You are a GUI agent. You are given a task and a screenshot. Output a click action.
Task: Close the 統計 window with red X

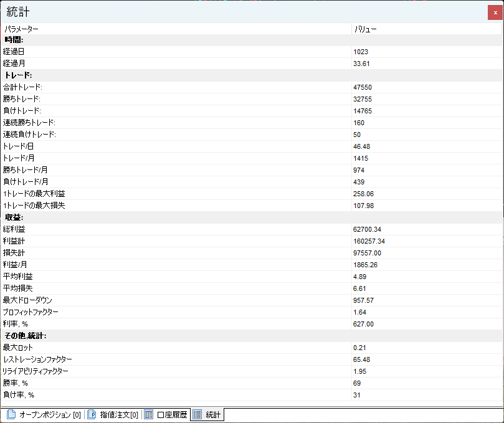coord(495,12)
